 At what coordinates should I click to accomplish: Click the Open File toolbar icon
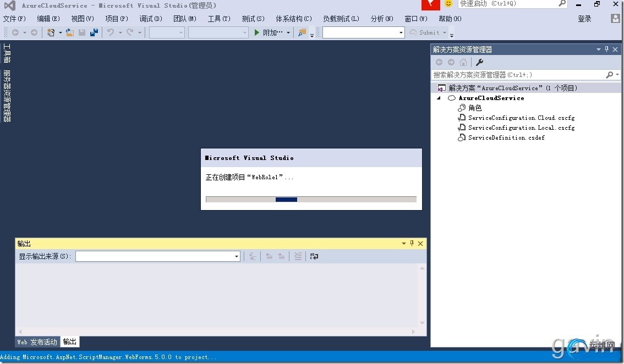[70, 32]
